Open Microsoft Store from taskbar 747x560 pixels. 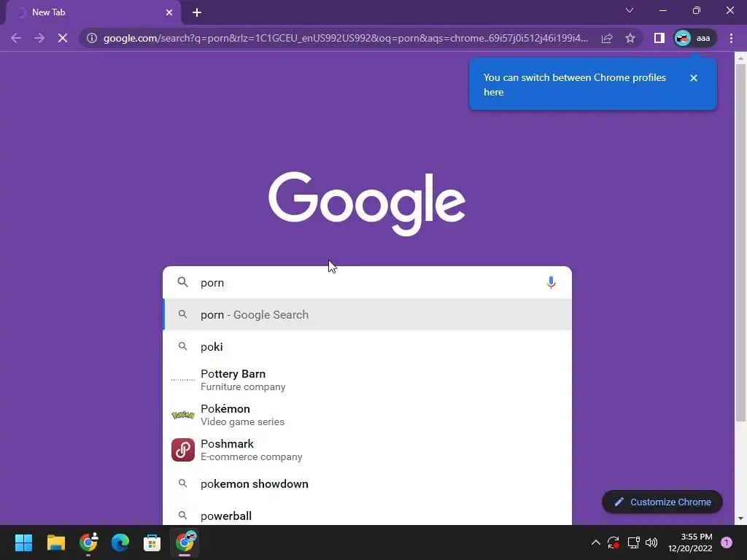coord(152,542)
